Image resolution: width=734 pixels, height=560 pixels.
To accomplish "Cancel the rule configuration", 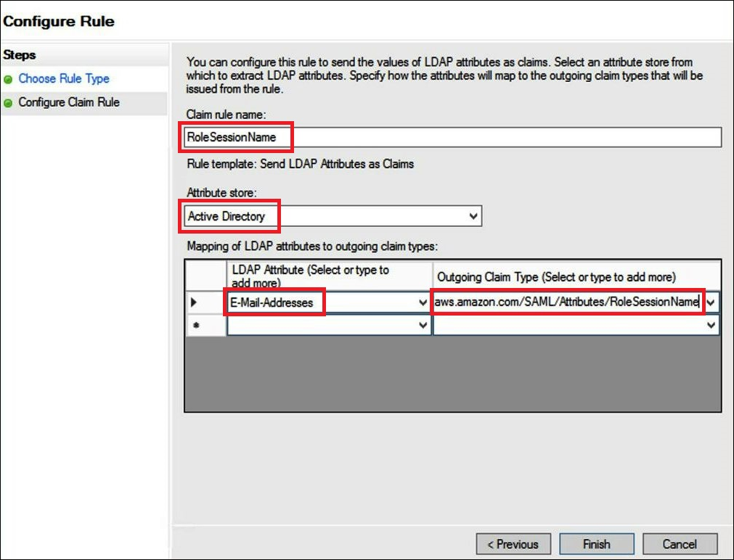I will click(x=680, y=544).
